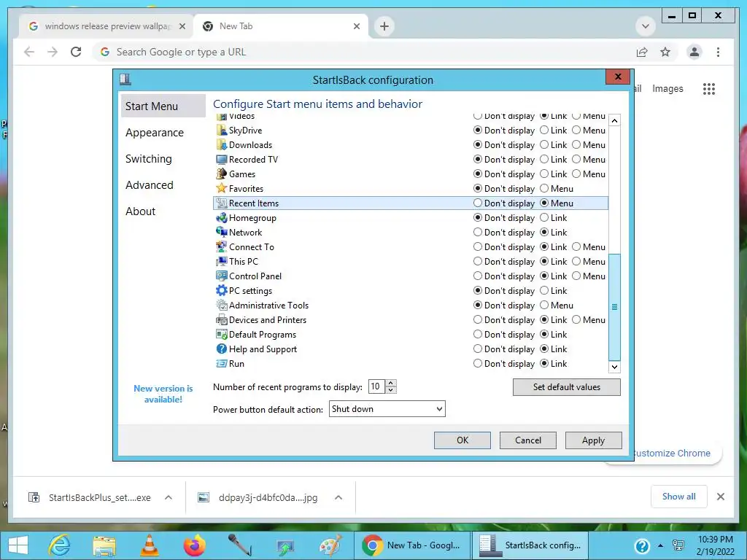
Task: Click the Run icon in the list
Action: tap(222, 364)
